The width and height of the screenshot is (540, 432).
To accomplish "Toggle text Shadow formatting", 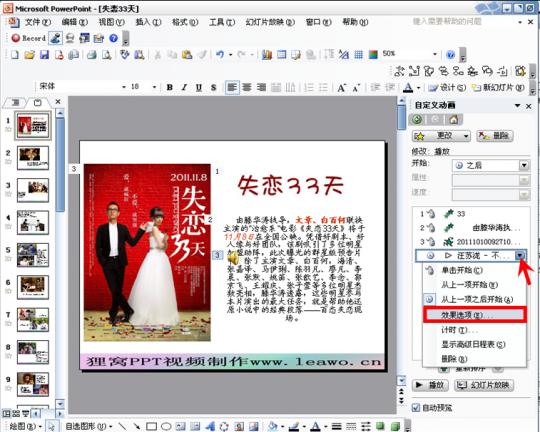I will pos(214,87).
